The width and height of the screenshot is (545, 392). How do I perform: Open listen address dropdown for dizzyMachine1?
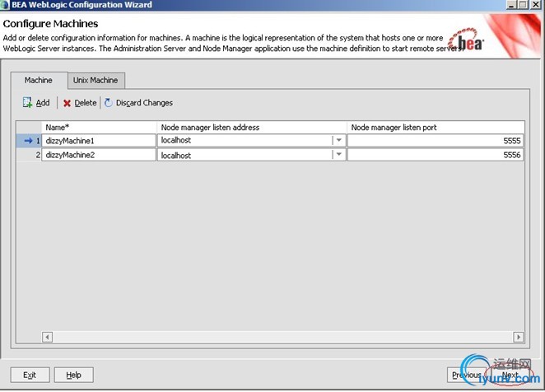(x=338, y=140)
